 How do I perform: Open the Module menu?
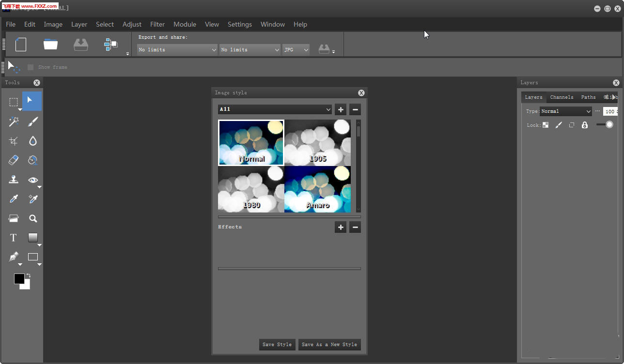pos(185,24)
